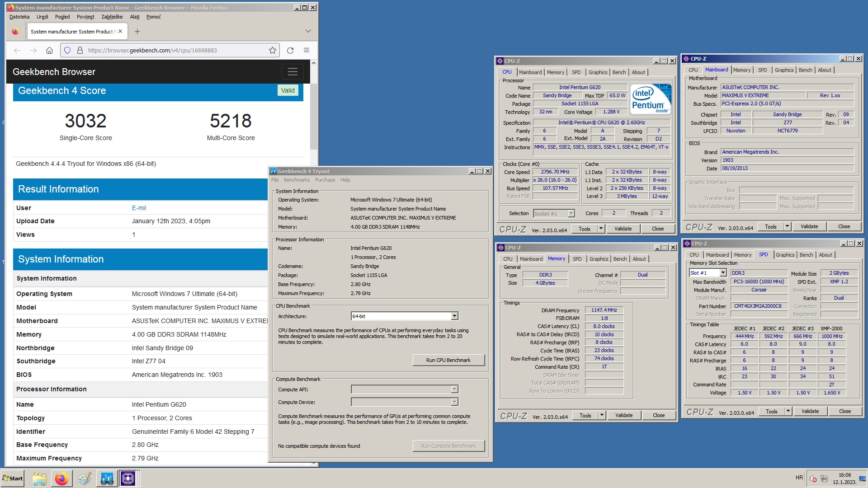Open the Socket #1 selection dropdown

(571, 214)
